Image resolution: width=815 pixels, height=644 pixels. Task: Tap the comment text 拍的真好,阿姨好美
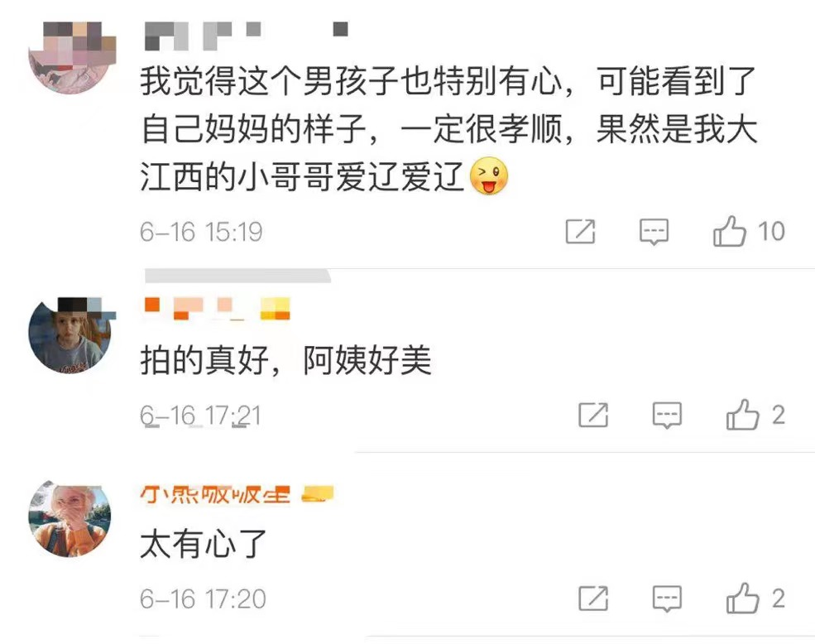click(x=286, y=360)
